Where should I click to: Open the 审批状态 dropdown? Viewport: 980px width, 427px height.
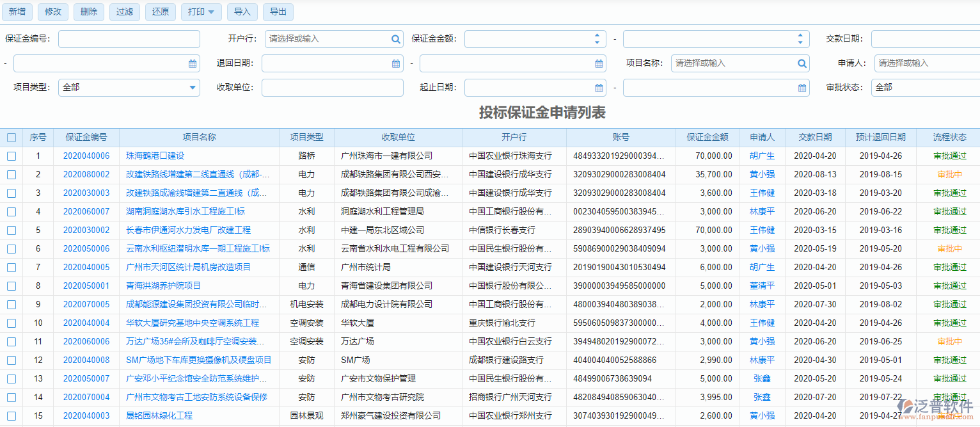(928, 88)
